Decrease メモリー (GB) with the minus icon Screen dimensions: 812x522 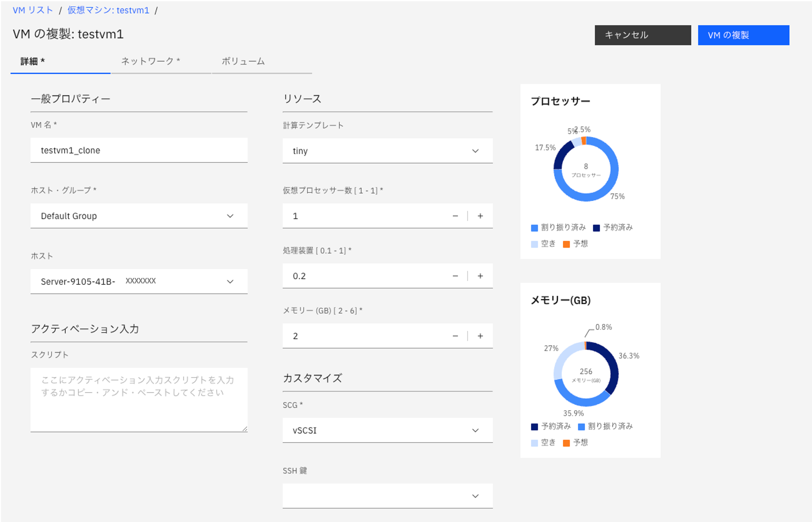coord(455,336)
